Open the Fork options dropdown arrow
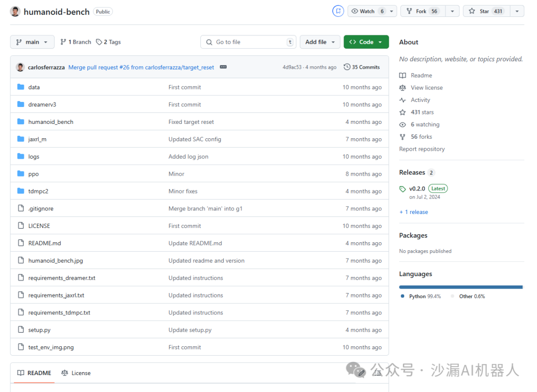 452,11
